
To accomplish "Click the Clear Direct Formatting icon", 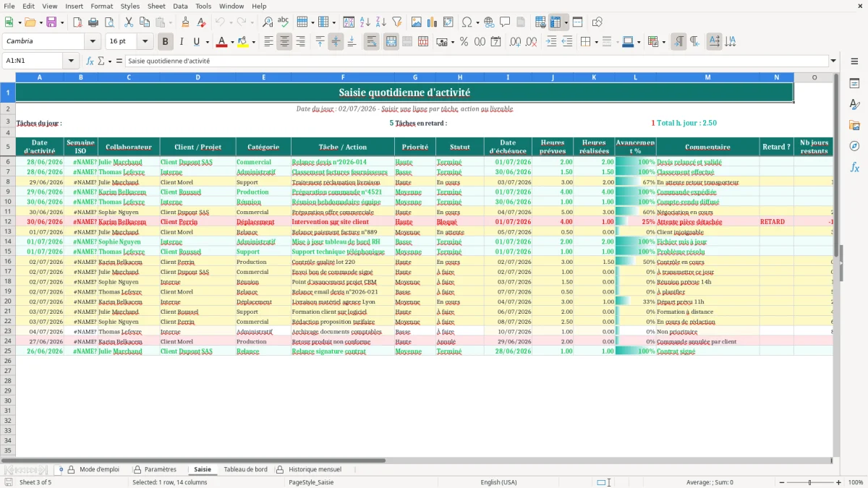I will click(x=202, y=22).
